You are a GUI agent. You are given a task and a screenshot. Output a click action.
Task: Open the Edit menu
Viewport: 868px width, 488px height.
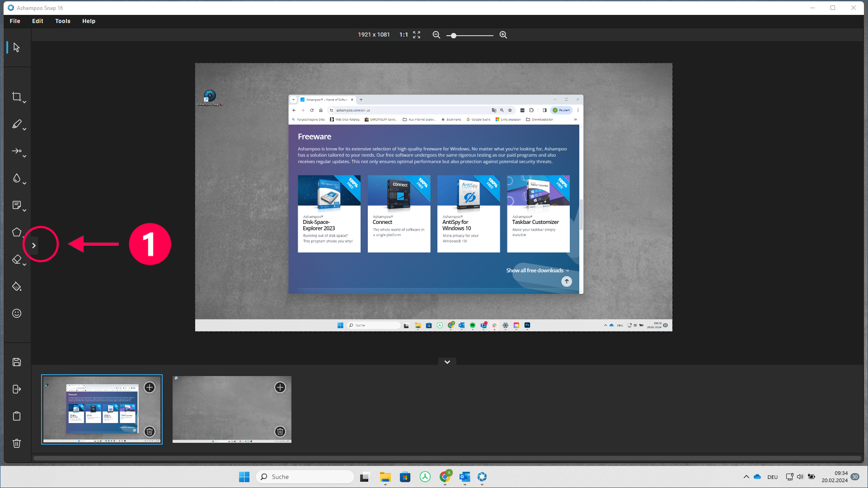(x=38, y=21)
